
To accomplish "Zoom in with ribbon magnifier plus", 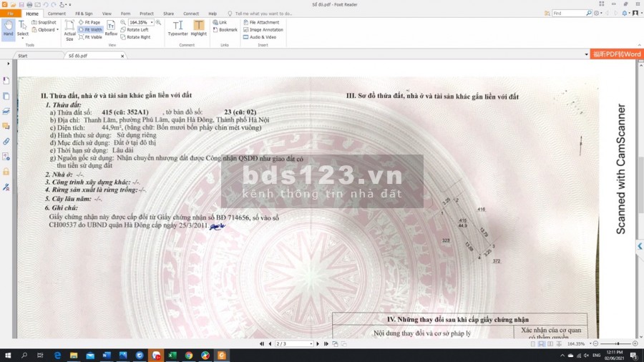I will [158, 23].
